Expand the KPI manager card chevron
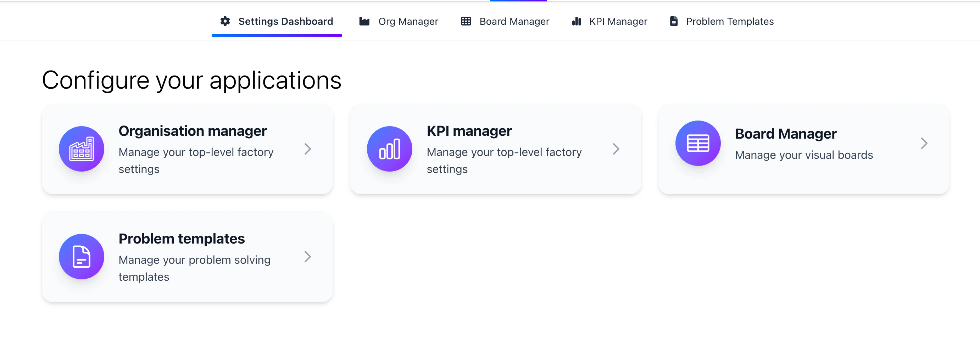980x346 pixels. tap(616, 150)
